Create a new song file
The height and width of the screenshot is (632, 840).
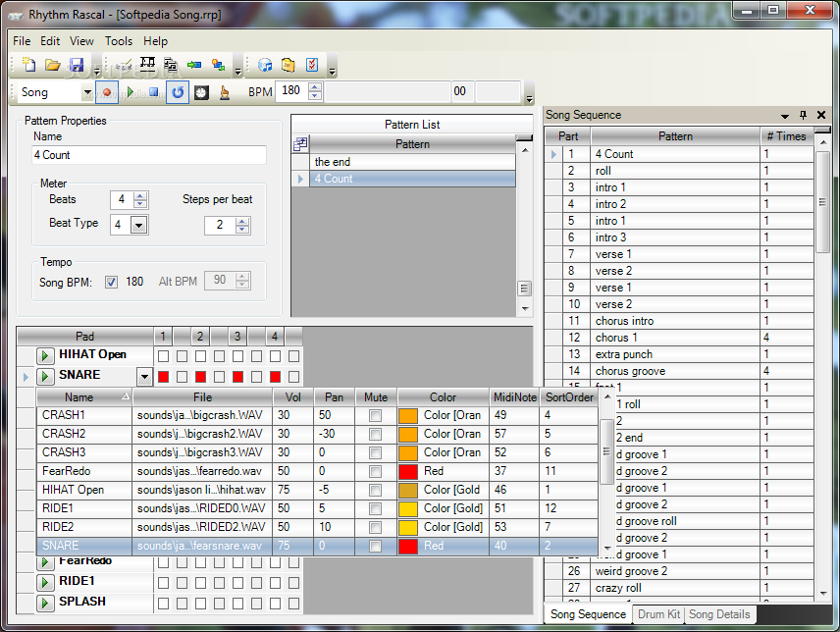(28, 65)
